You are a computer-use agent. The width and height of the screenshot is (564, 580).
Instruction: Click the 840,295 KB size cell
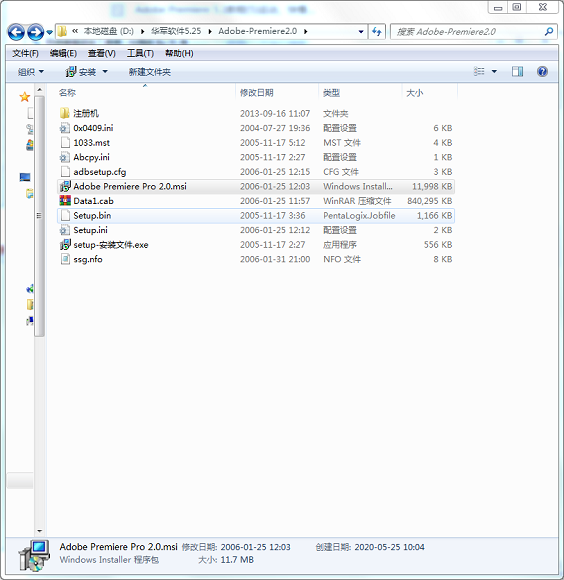tap(429, 201)
